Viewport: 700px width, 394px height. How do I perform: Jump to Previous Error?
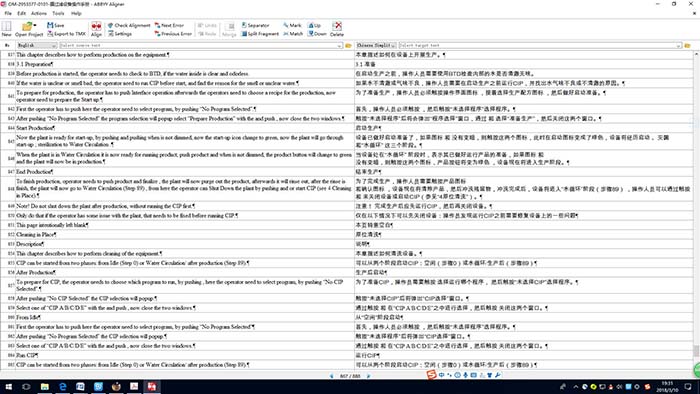(x=173, y=34)
